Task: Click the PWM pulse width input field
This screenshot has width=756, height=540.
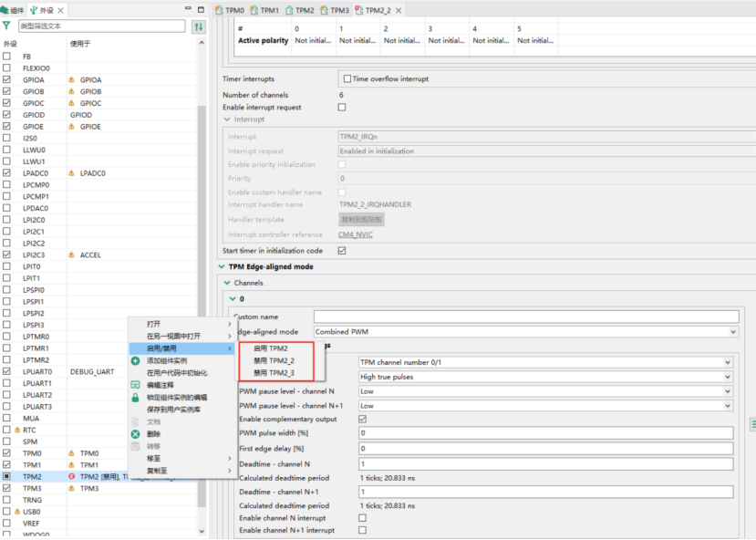Action: (545, 433)
